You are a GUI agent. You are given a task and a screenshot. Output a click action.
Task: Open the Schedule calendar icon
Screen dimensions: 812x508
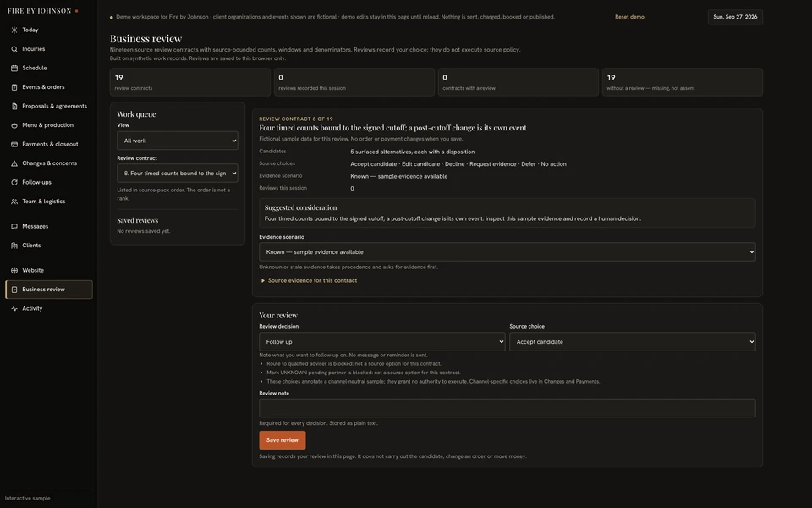tap(14, 68)
